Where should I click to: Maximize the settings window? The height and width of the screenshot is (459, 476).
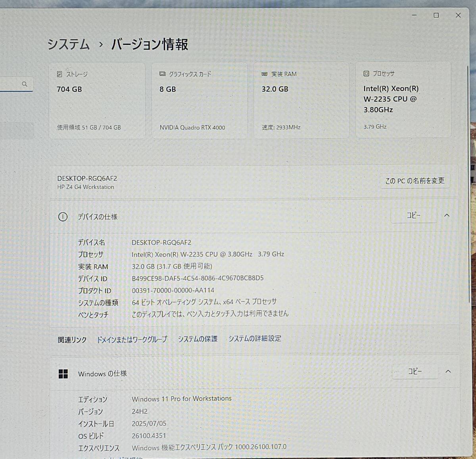coord(436,15)
